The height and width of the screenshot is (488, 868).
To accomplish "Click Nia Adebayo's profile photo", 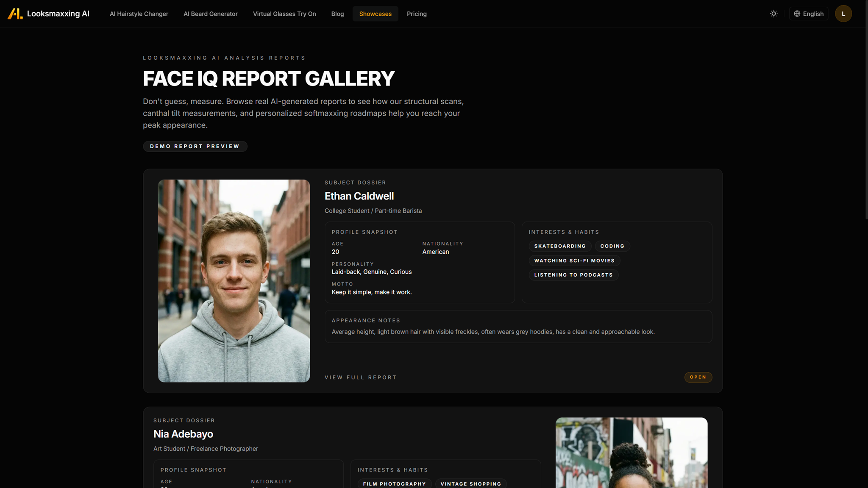I will (631, 452).
